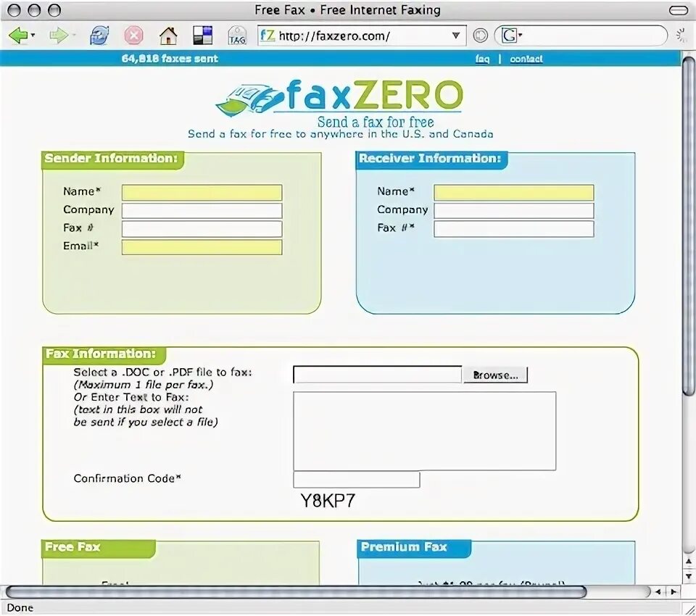This screenshot has width=696, height=616.
Task: Click the Receiver Fax # field
Action: (514, 229)
